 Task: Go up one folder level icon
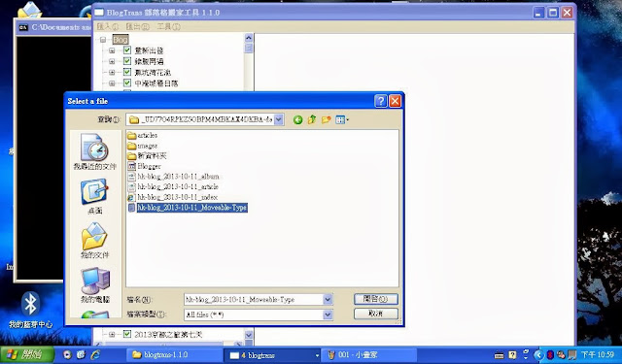[312, 119]
